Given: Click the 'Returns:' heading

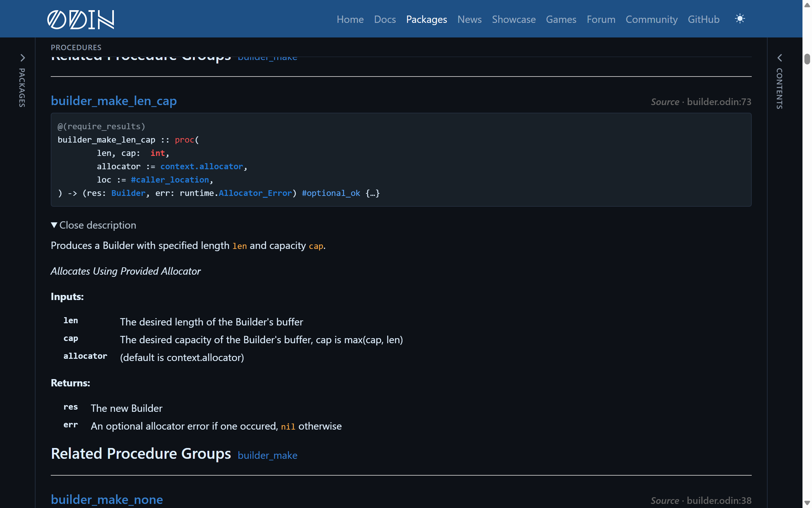Looking at the screenshot, I should click(x=70, y=383).
